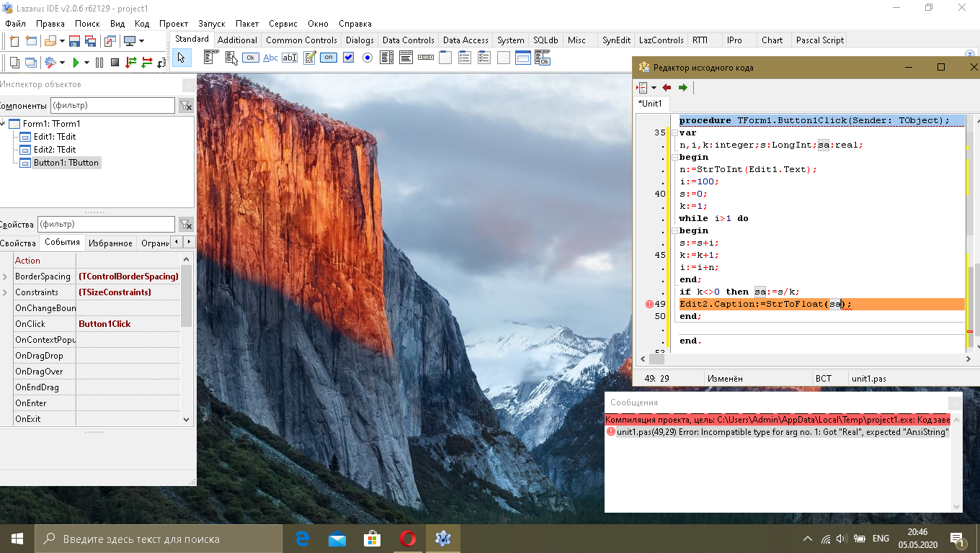Select the pointer selection tool in palette

point(182,58)
